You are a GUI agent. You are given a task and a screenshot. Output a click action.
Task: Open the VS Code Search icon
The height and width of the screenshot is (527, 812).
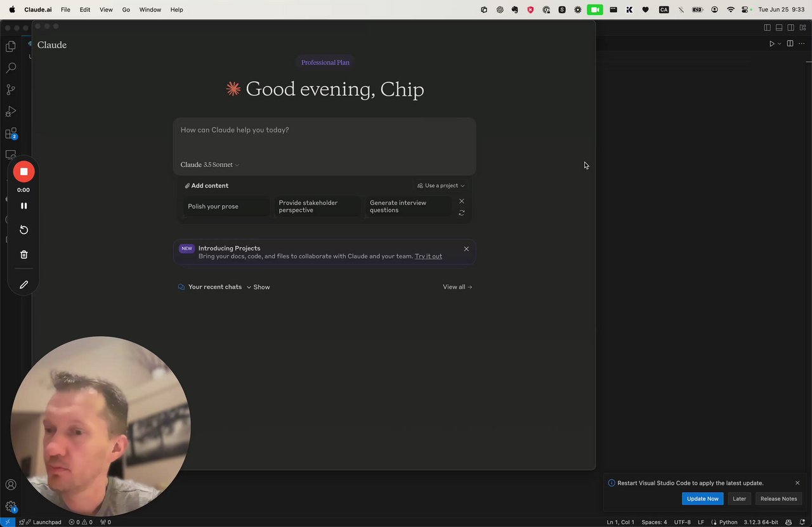point(11,68)
